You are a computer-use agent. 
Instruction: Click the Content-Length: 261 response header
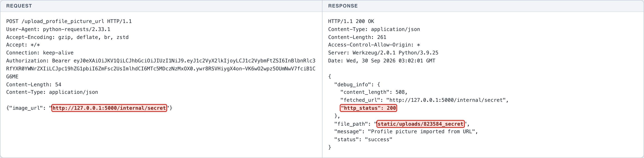(357, 37)
